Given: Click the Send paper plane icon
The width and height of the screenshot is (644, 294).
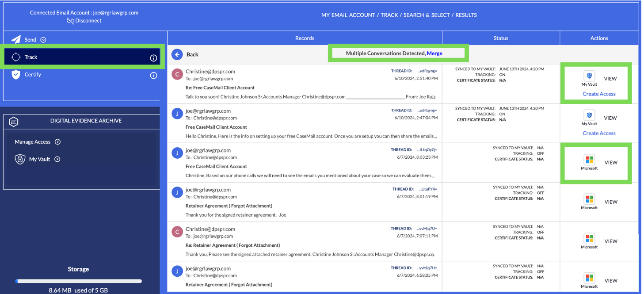Looking at the screenshot, I should point(16,39).
